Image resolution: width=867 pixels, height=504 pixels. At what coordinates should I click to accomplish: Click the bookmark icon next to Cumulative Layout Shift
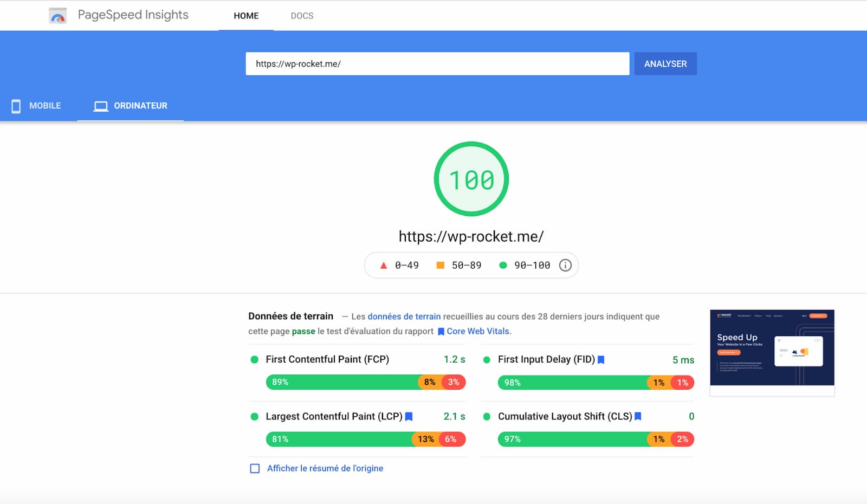click(638, 417)
